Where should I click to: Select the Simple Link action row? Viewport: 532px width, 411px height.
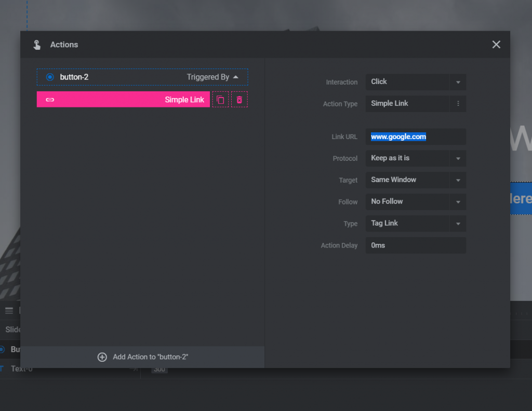123,100
